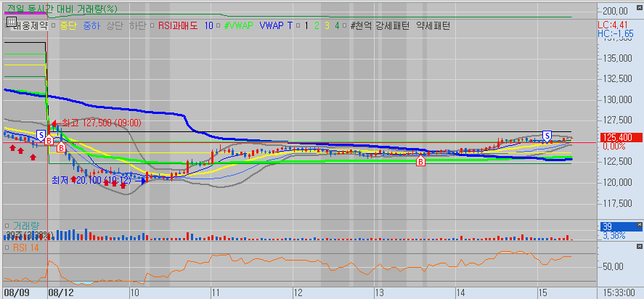Select the #천억 indicator label
Image resolution: width=644 pixels, height=299 pixels.
coord(361,26)
